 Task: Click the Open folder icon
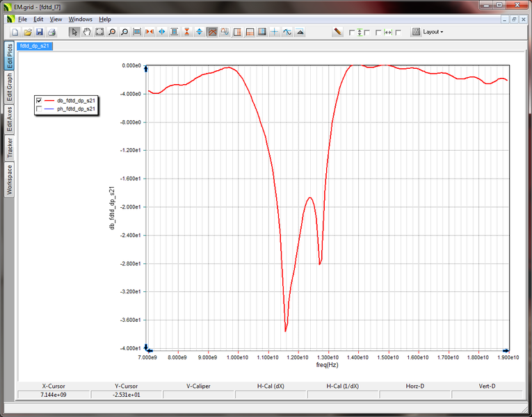(28, 32)
